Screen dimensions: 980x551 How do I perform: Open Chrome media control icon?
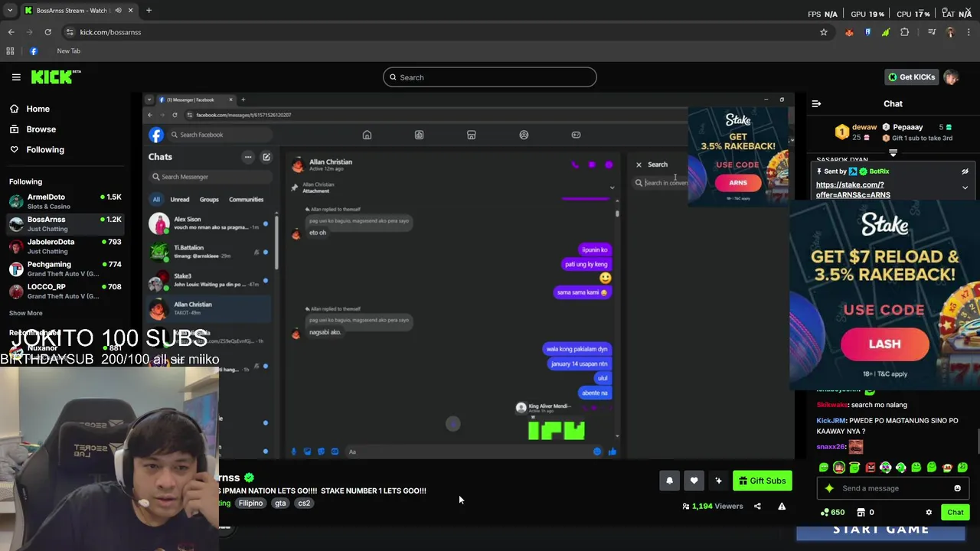(932, 32)
